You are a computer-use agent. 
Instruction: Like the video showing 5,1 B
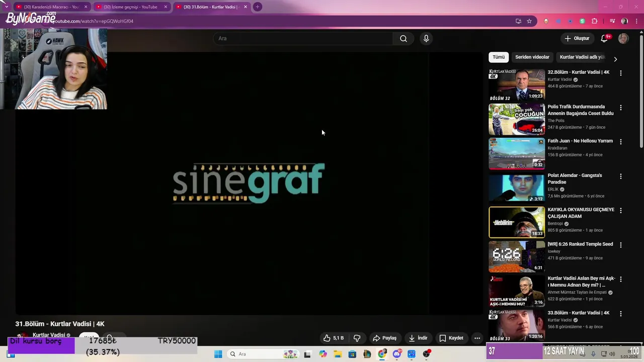point(333,338)
